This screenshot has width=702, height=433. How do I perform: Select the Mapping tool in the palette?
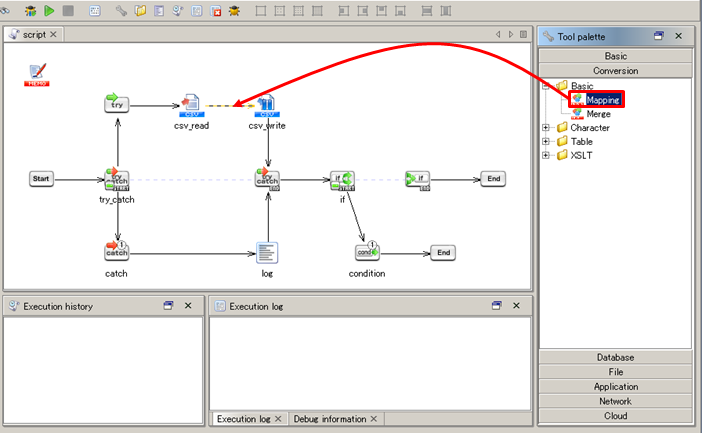(x=603, y=100)
